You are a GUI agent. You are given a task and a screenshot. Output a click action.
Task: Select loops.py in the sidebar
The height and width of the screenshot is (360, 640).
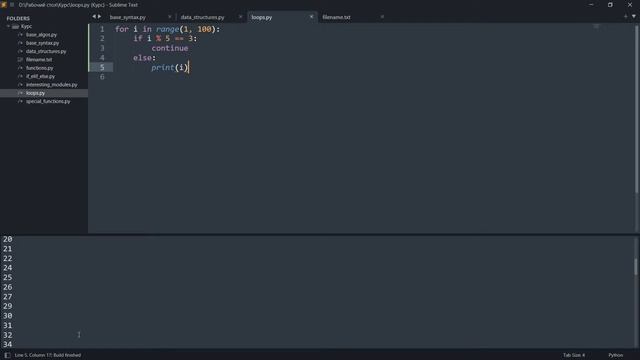point(36,93)
